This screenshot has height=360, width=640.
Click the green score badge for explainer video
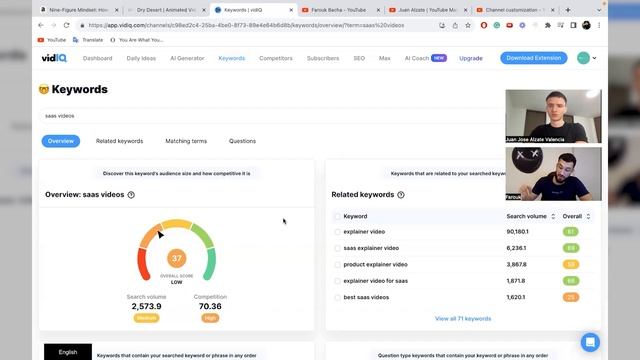(x=571, y=232)
